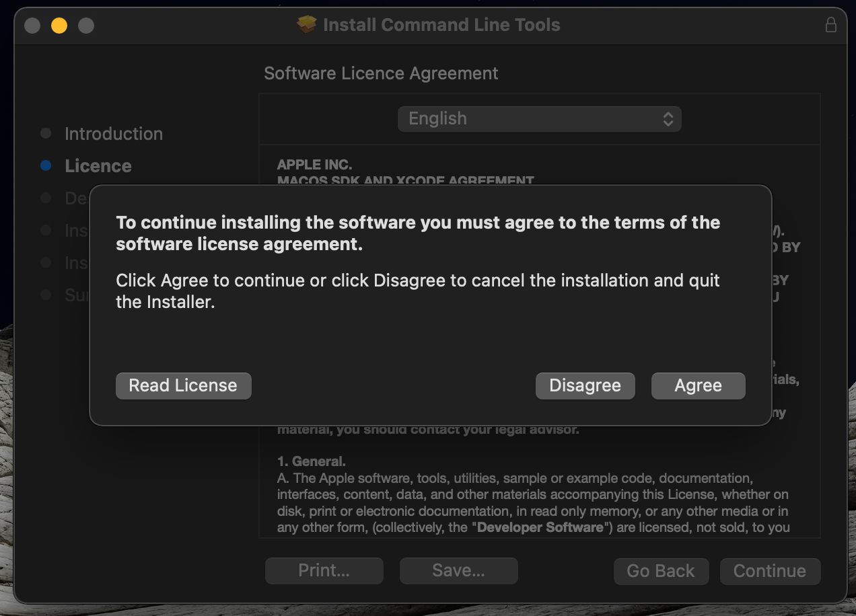Click the Print... button
This screenshot has height=616, width=856.
[324, 571]
